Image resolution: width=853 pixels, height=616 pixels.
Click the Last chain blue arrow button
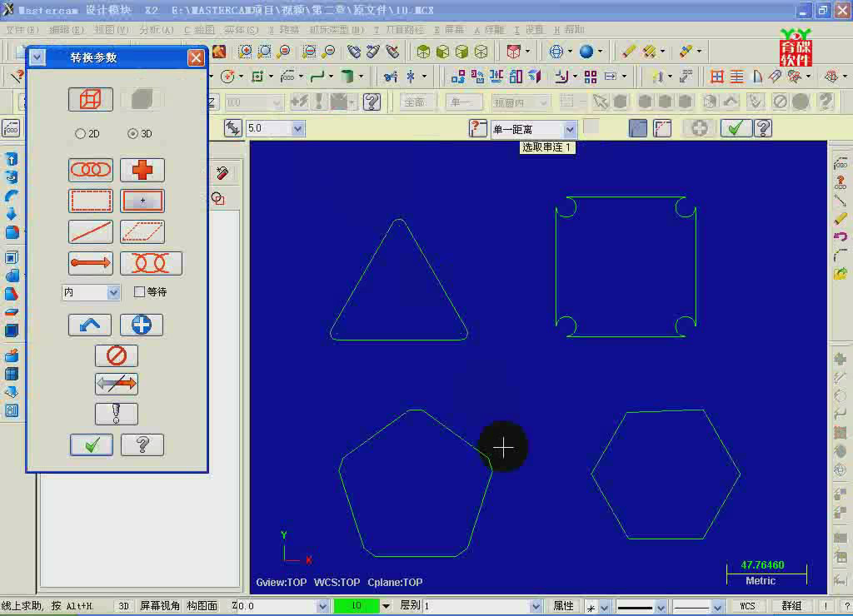(90, 325)
